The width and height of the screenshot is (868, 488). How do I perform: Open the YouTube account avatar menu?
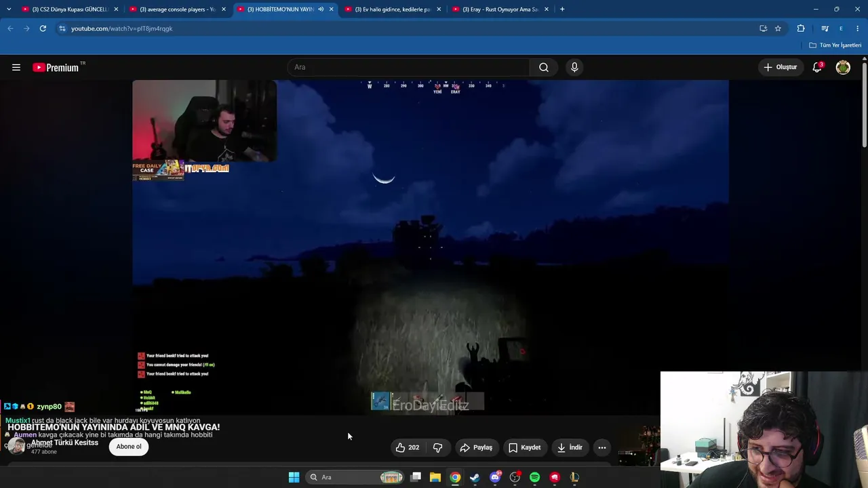click(x=843, y=67)
